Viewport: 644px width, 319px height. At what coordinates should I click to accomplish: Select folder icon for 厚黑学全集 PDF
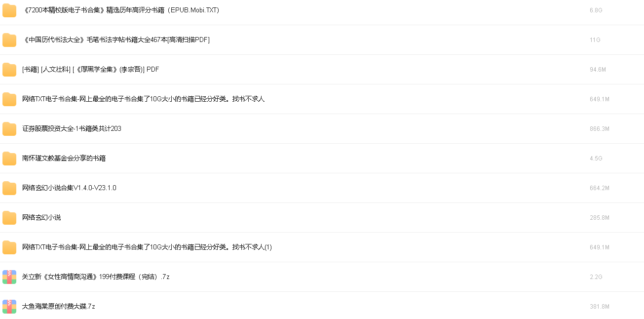tap(9, 70)
